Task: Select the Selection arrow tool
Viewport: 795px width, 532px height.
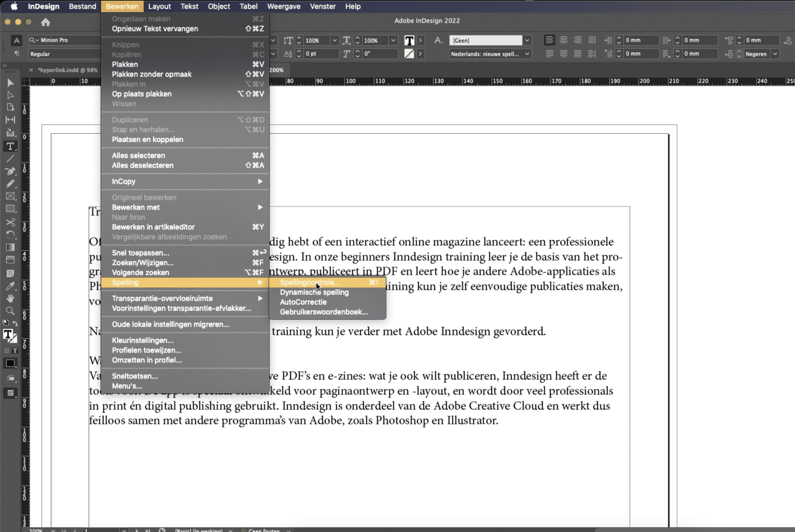Action: tap(10, 83)
